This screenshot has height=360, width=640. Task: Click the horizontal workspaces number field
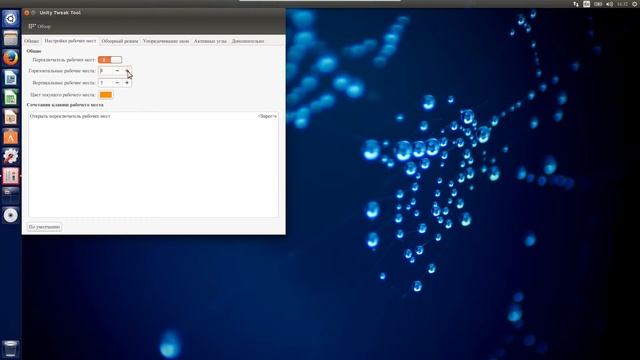[105, 71]
